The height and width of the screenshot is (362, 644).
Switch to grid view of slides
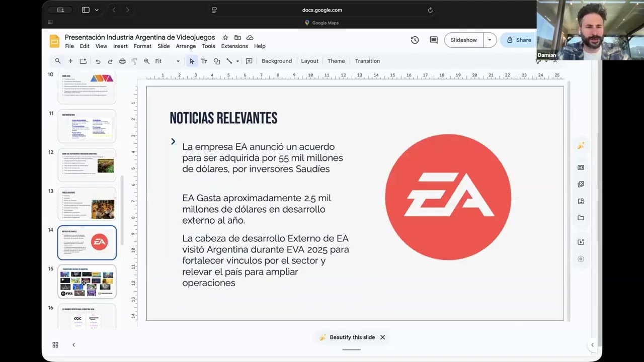[x=55, y=345]
